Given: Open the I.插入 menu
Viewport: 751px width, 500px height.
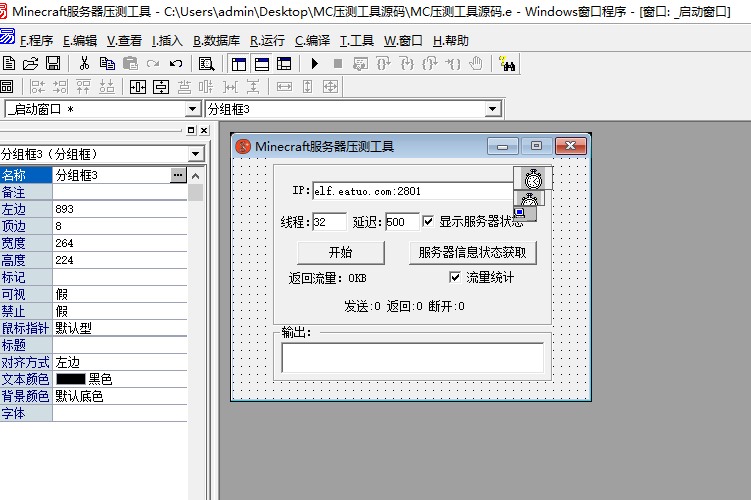Looking at the screenshot, I should (167, 41).
